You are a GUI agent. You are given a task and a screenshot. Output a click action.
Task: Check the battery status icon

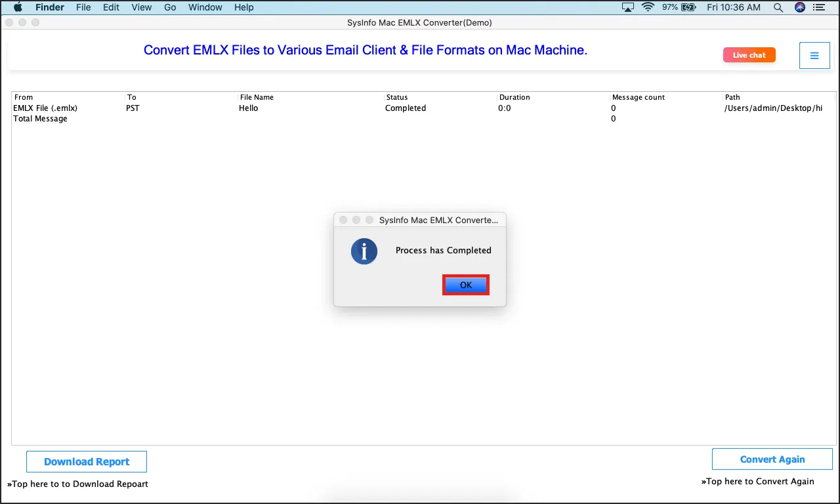coord(688,7)
